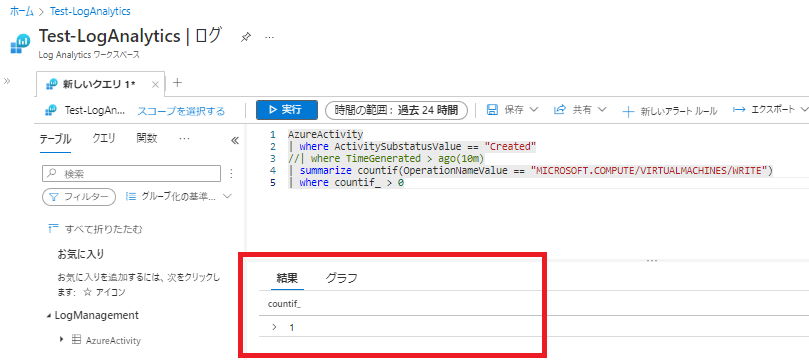Pin the Test-LogAnalytics log page
Image resolution: width=809 pixels, height=360 pixels.
(x=246, y=38)
